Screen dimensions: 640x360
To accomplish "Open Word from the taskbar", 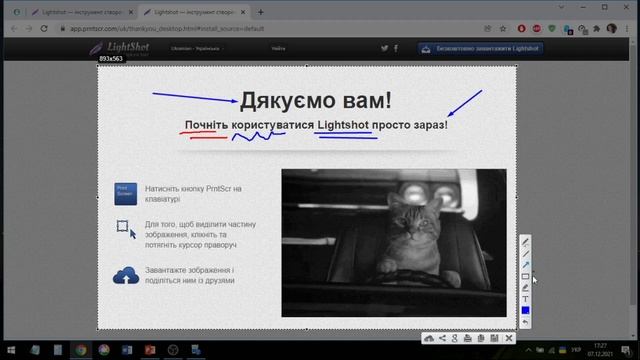I will (127, 350).
